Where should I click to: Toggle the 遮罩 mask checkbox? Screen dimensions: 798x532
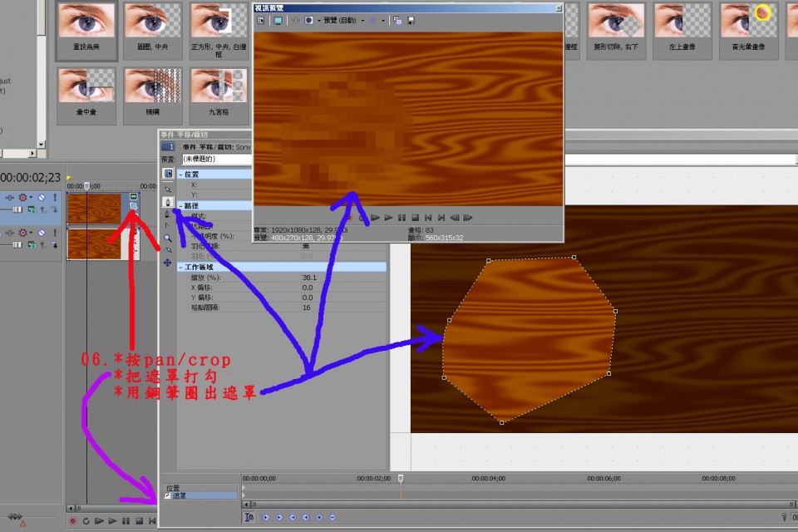pos(167,495)
